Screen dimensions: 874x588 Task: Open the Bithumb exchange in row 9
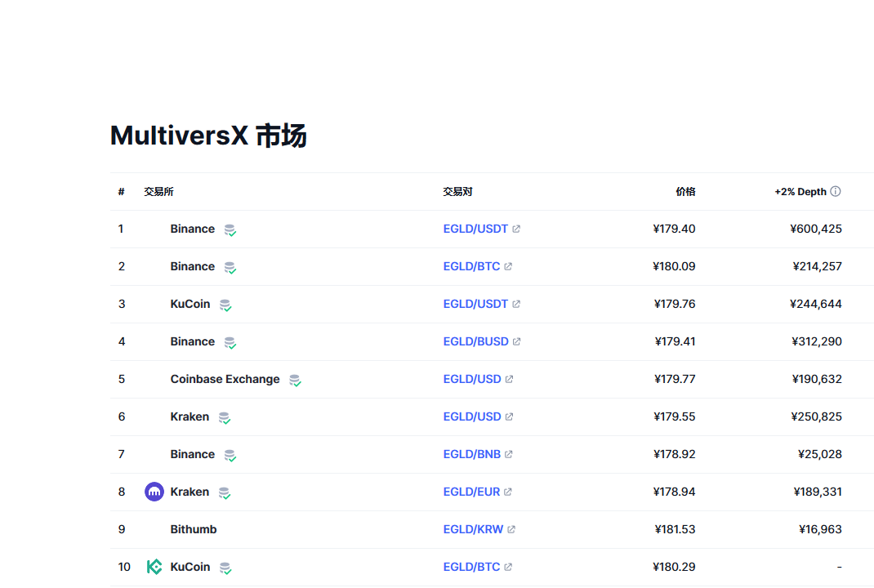(x=194, y=529)
